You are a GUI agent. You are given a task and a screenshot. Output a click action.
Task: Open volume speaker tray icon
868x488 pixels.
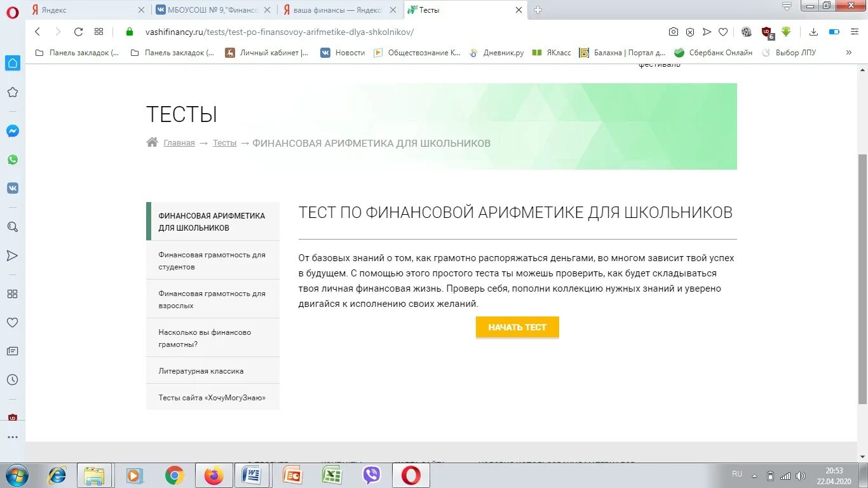(x=801, y=475)
